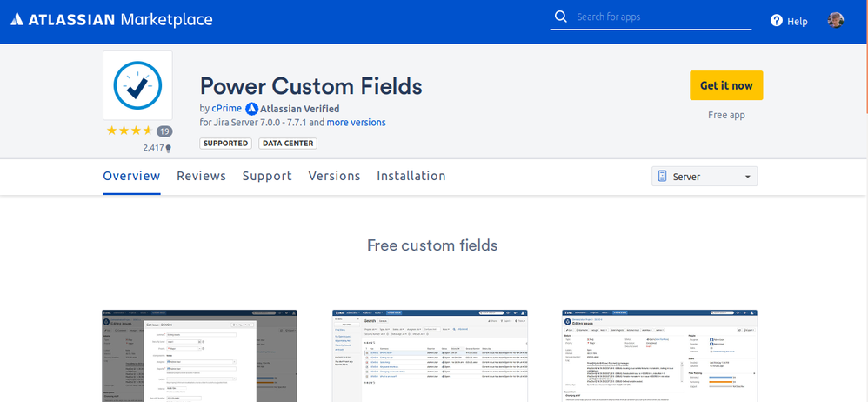Open the cPrime vendor link
The height and width of the screenshot is (402, 868).
pyautogui.click(x=227, y=109)
